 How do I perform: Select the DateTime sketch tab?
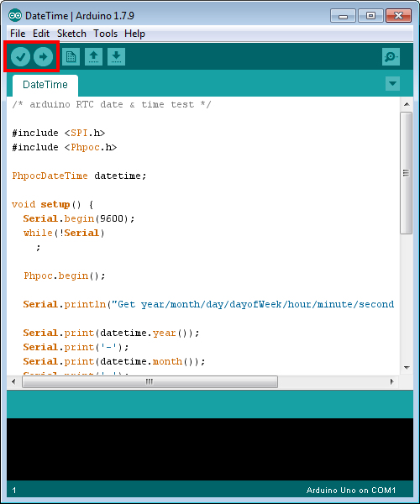pyautogui.click(x=45, y=85)
